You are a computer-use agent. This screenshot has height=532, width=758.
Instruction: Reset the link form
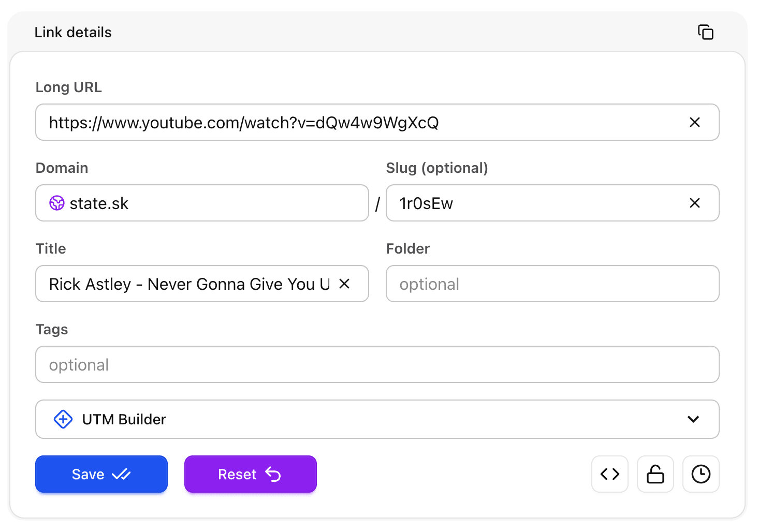click(x=251, y=474)
